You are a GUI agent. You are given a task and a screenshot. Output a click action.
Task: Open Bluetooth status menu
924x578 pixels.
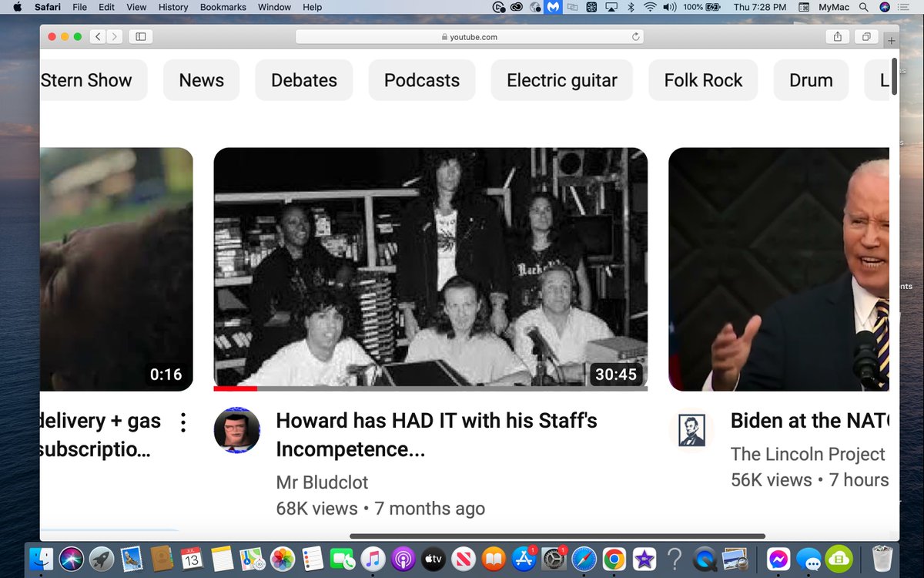click(x=630, y=7)
